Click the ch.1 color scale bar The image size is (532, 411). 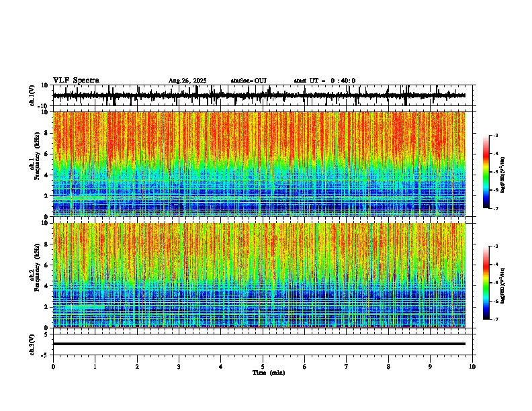click(x=486, y=172)
